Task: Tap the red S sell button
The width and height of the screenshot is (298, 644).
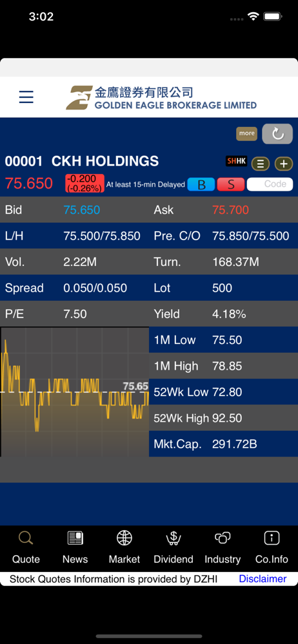Action: coord(231,184)
